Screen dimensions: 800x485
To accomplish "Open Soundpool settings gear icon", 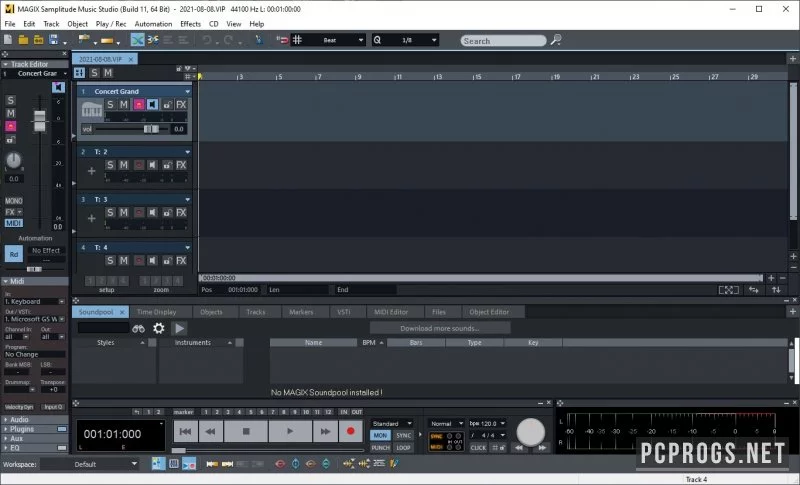I will coord(159,328).
